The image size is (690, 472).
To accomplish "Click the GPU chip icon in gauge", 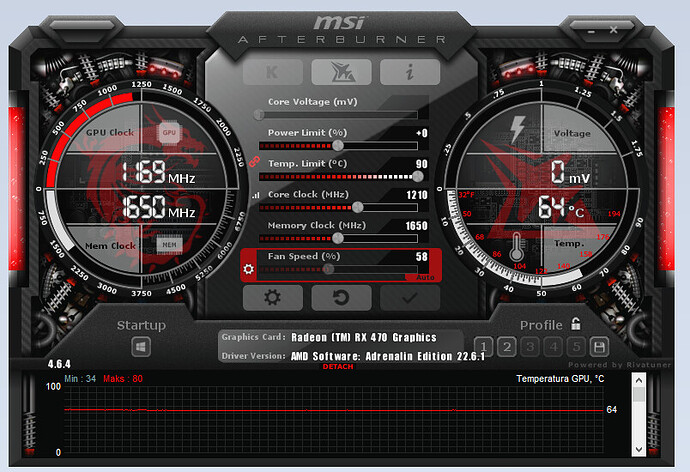I will point(169,132).
